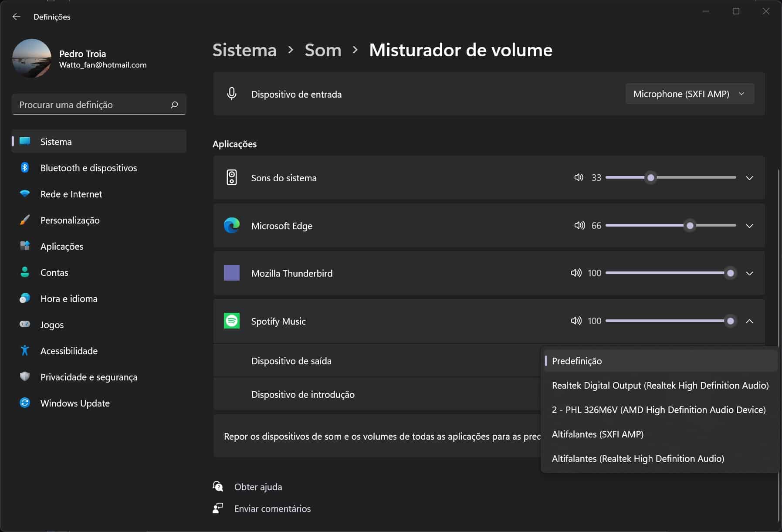Image resolution: width=782 pixels, height=532 pixels.
Task: Expand Microsoft Edge audio options
Action: pyautogui.click(x=749, y=226)
